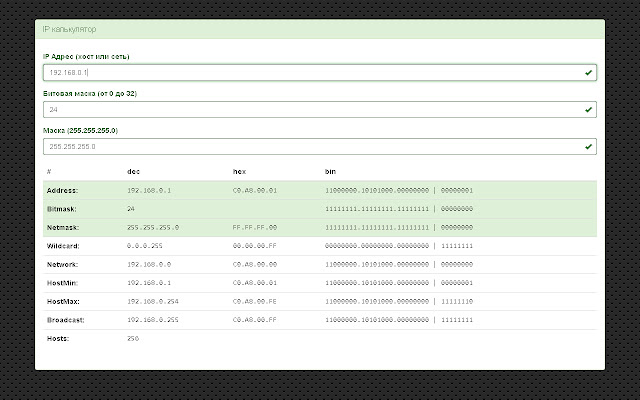Viewport: 640px width, 400px height.
Task: Click the HostMax decimal value 192.168.0.254
Action: 153,302
